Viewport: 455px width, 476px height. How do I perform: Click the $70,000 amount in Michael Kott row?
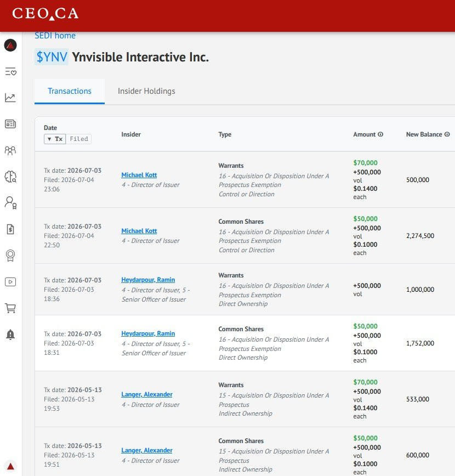coord(365,163)
